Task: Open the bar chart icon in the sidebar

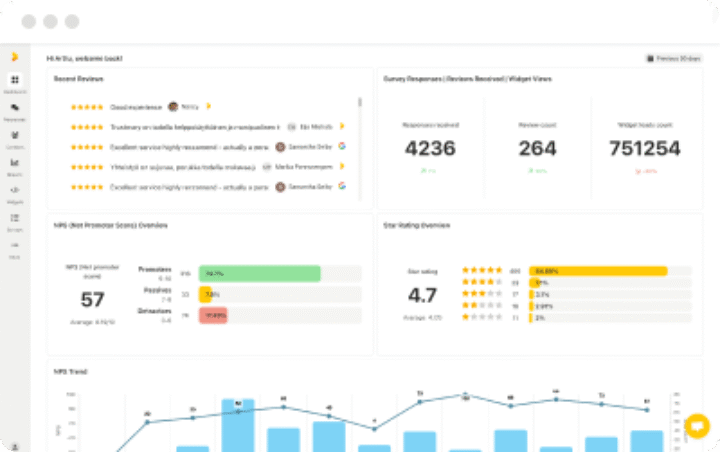Action: tap(15, 163)
